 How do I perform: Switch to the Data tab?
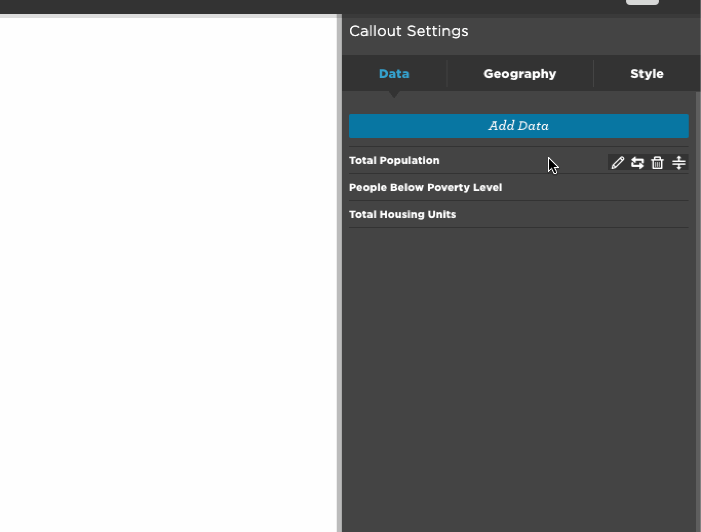[x=394, y=74]
